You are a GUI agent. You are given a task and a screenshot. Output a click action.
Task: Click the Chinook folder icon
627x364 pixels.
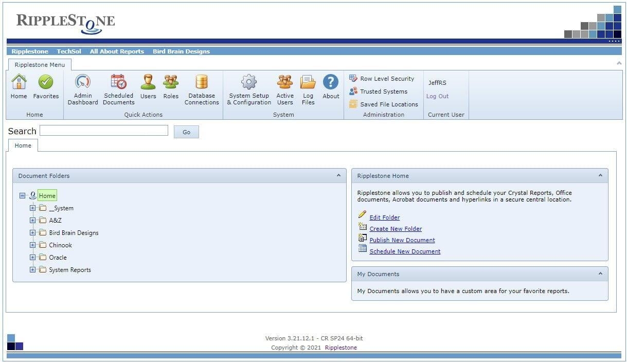click(x=43, y=245)
